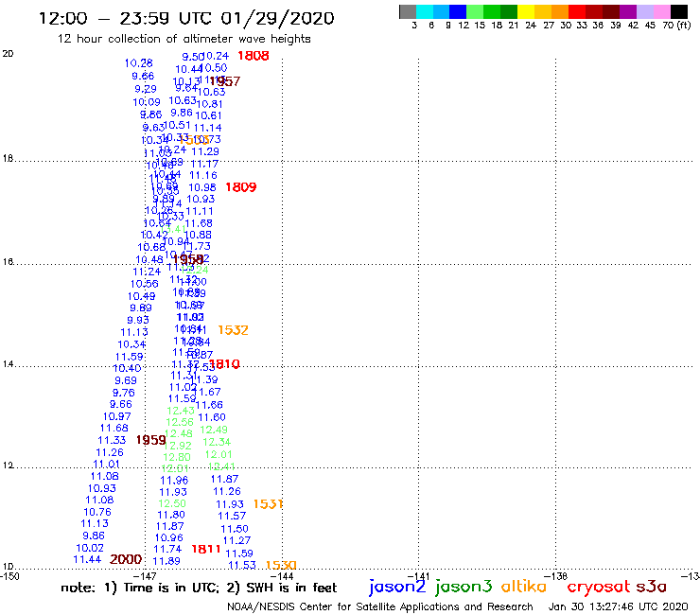
Task: Click the green wave height value '12.49'
Action: tap(214, 430)
